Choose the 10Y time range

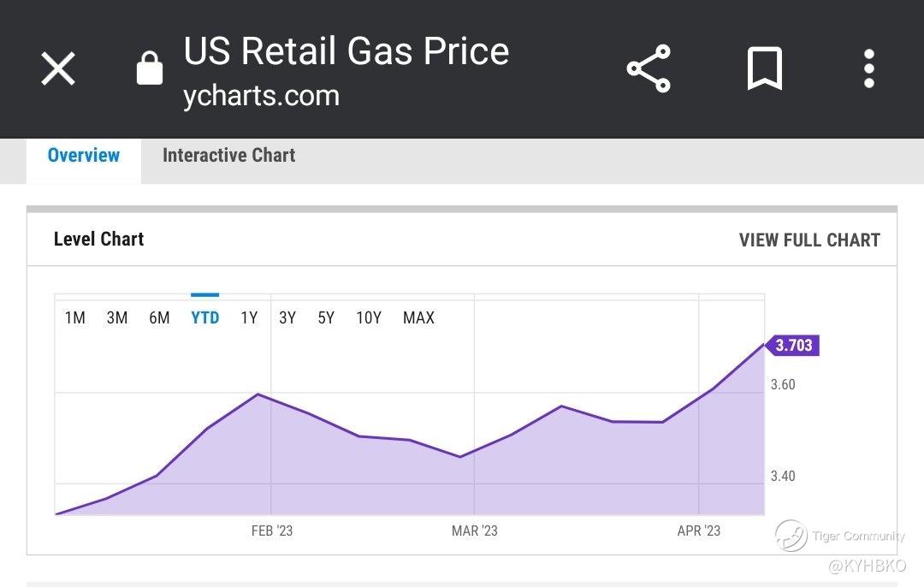[x=369, y=318]
